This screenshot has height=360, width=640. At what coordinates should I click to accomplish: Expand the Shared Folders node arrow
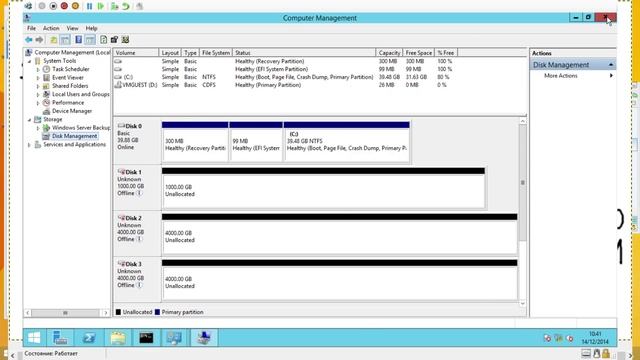[38, 86]
